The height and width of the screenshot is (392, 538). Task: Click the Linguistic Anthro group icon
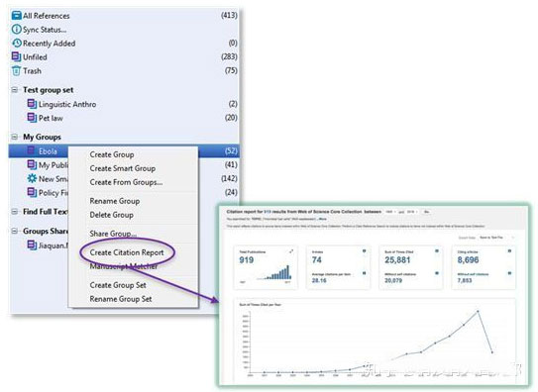coord(32,104)
